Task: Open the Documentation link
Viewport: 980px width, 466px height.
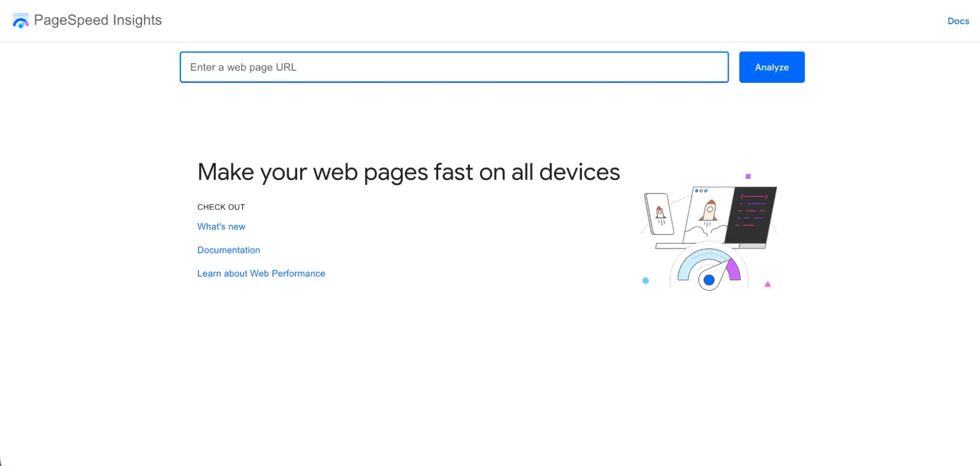Action: [228, 250]
